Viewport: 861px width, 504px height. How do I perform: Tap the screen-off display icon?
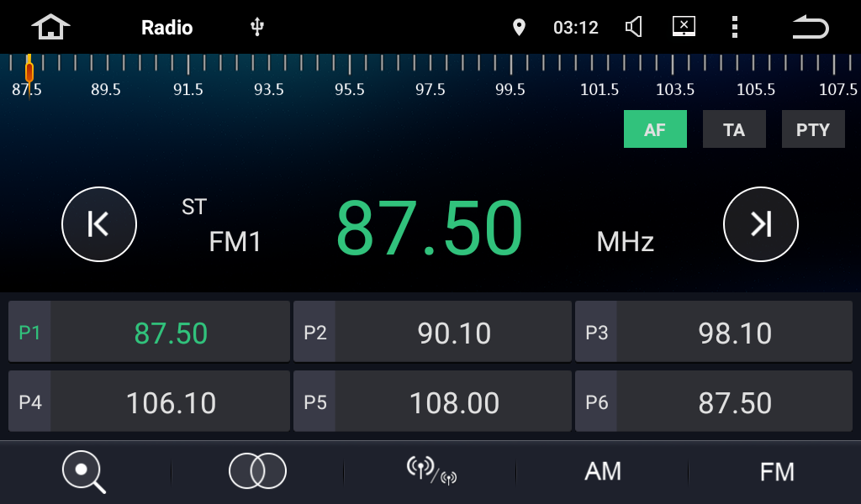[x=684, y=27]
